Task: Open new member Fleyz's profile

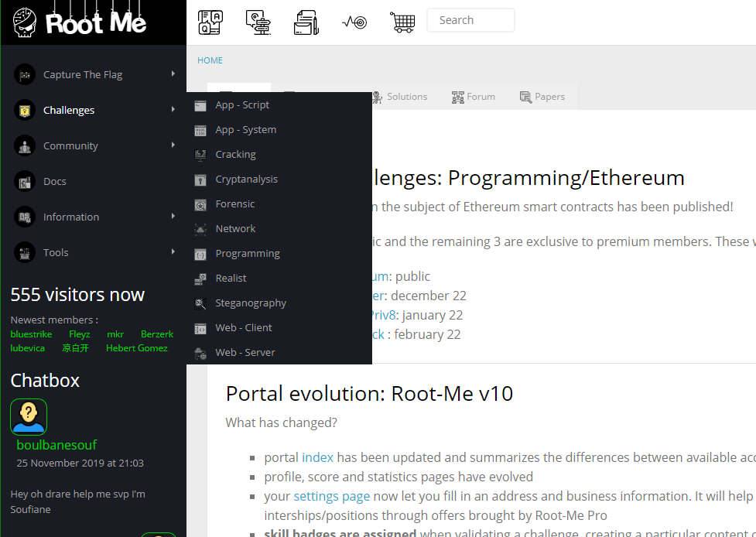Action: [79, 334]
